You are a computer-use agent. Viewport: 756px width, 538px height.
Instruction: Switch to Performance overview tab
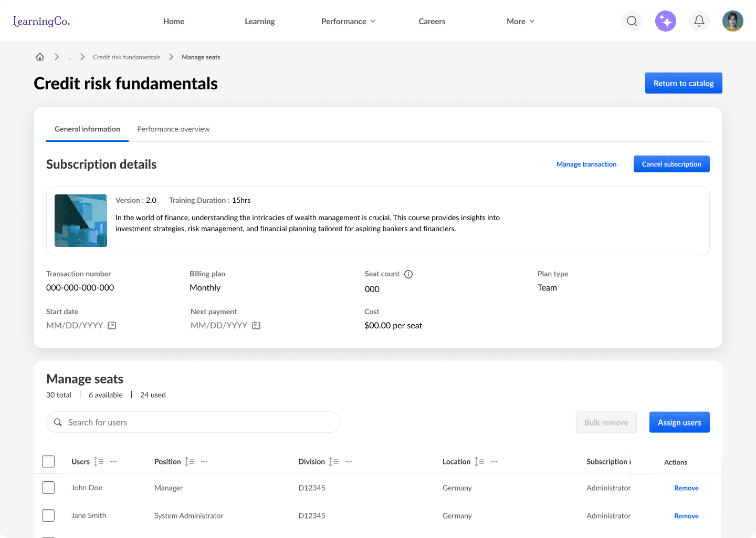pos(173,129)
